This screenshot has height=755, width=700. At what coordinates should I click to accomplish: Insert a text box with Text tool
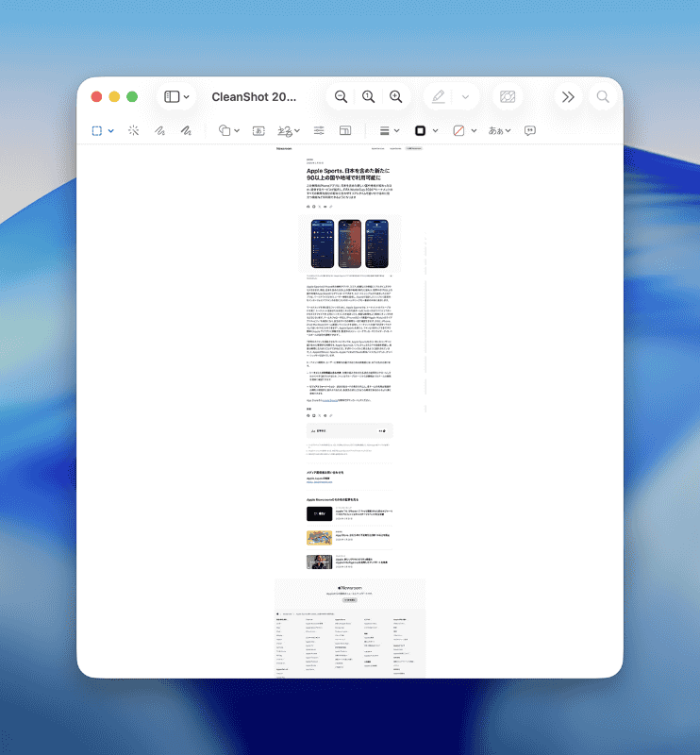click(258, 130)
